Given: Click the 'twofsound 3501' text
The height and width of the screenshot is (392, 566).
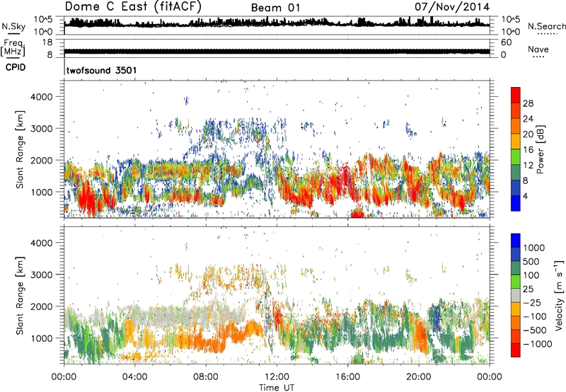Looking at the screenshot, I should click(x=102, y=70).
